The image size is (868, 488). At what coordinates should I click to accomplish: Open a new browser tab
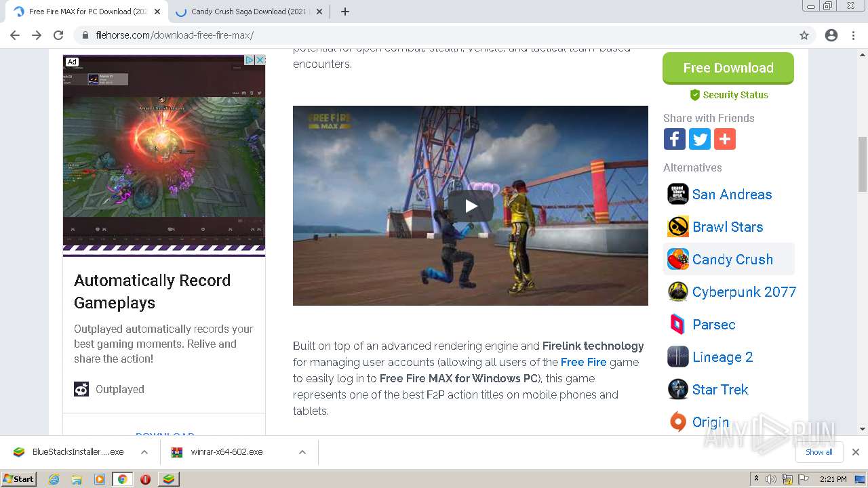345,12
